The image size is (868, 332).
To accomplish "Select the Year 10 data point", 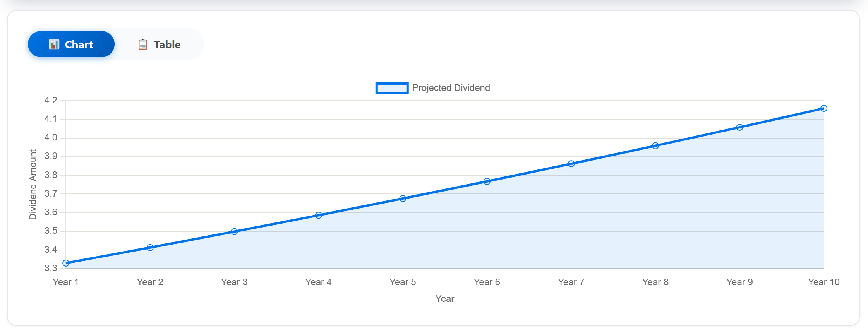I will (x=824, y=108).
